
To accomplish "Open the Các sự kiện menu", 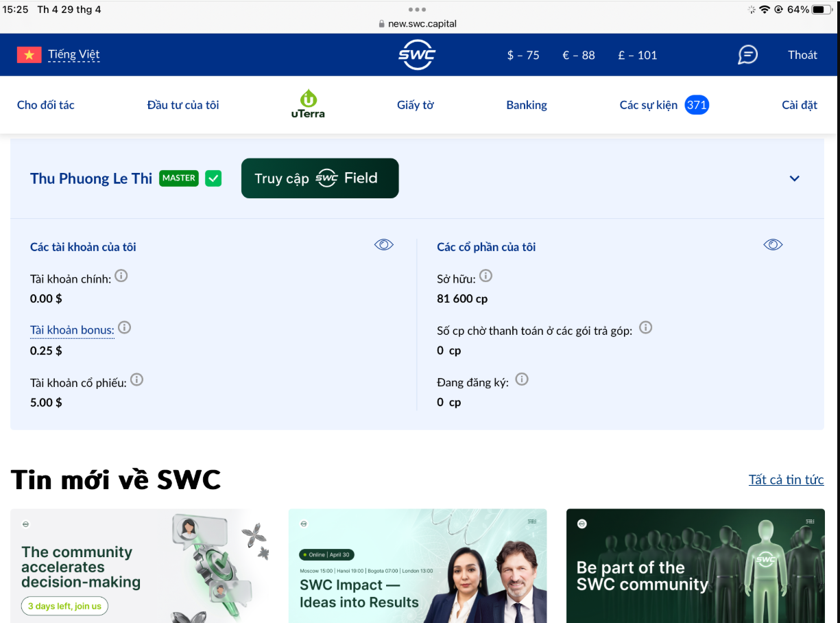I will click(649, 105).
